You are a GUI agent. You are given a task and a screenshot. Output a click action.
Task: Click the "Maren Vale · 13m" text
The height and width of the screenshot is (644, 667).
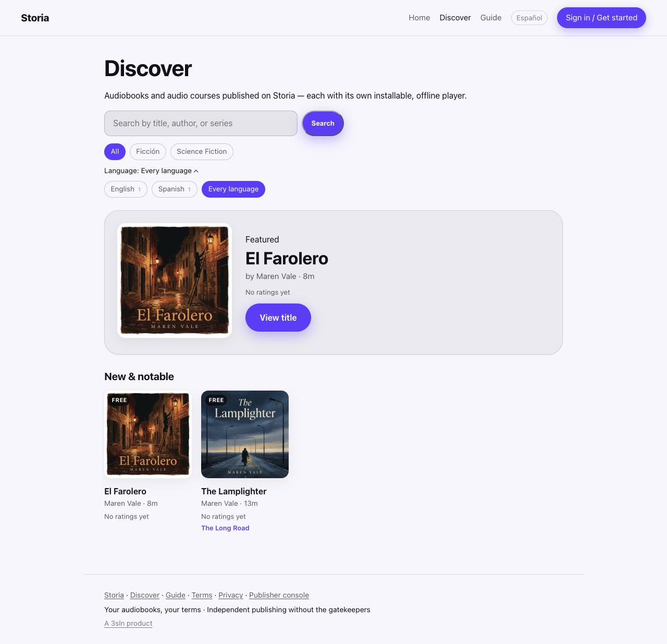229,504
